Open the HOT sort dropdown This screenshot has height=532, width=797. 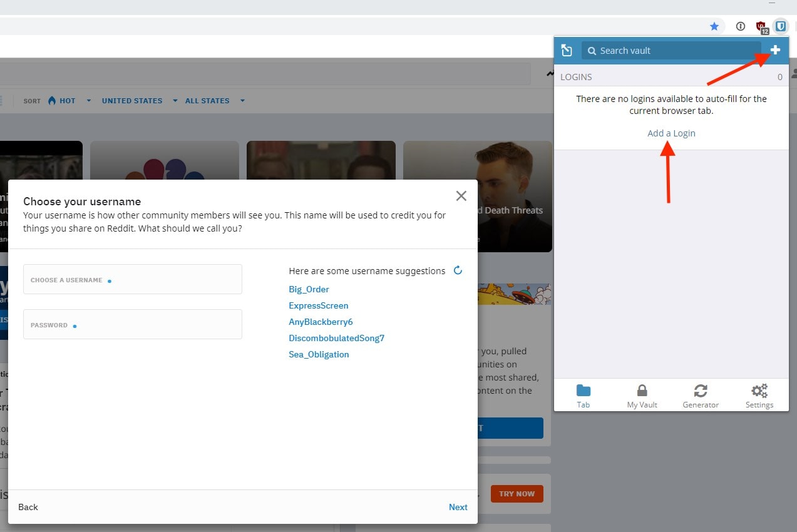(69, 101)
